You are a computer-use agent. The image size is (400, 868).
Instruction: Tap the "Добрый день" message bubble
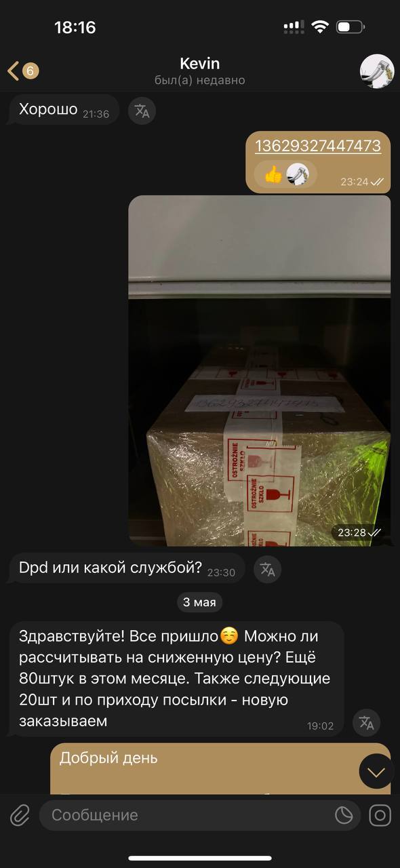coord(221,769)
